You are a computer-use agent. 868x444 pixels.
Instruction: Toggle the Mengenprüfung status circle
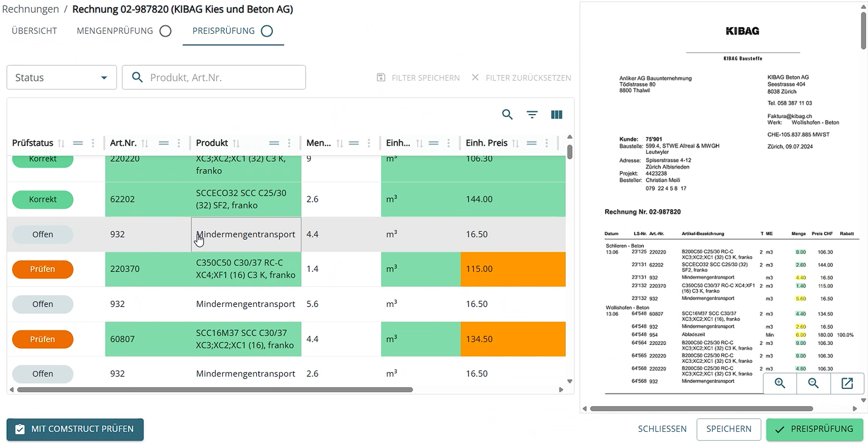click(165, 31)
